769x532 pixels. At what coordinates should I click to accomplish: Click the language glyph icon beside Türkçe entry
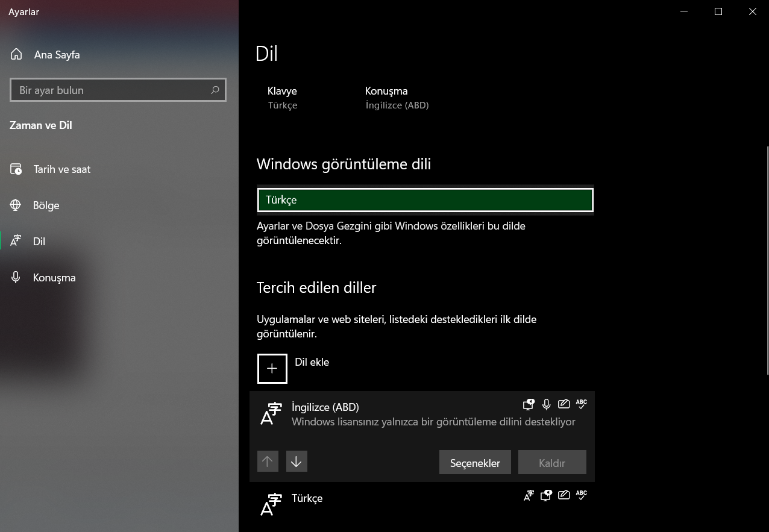click(x=271, y=505)
